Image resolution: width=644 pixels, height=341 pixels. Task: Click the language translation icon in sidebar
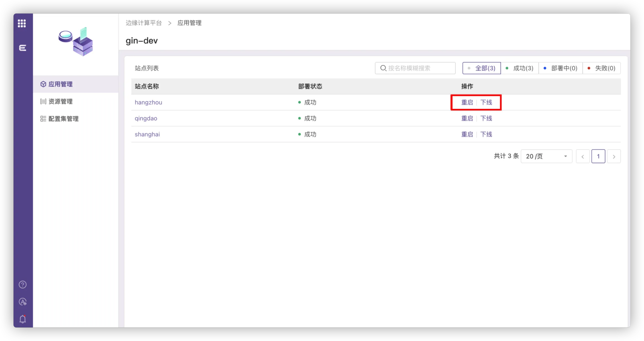[23, 302]
